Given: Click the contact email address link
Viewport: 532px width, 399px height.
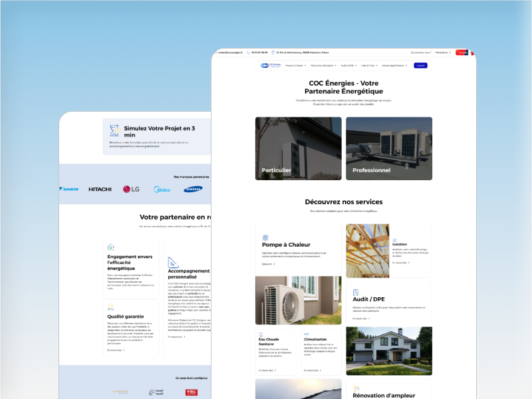Looking at the screenshot, I should [230, 53].
